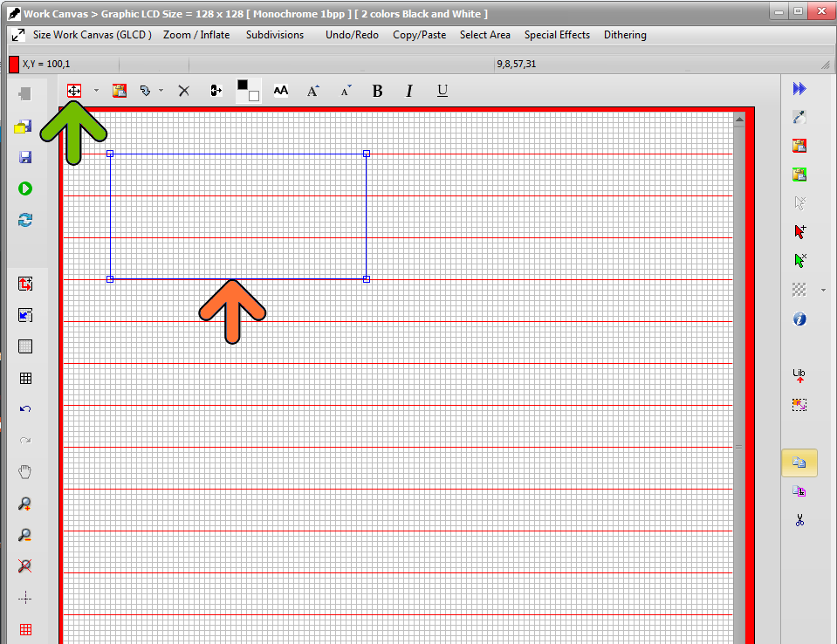Image resolution: width=837 pixels, height=644 pixels.
Task: Click the grayed redo arrow in left sidebar
Action: coord(25,441)
